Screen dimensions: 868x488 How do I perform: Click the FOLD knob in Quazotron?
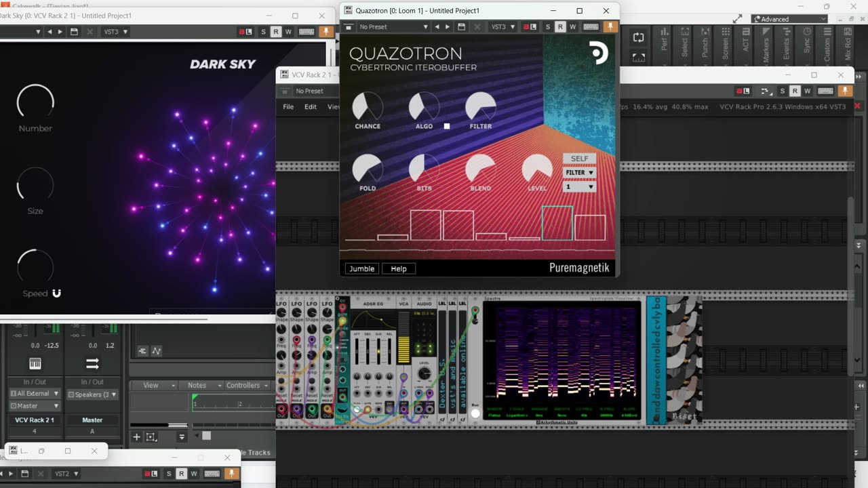click(x=368, y=169)
